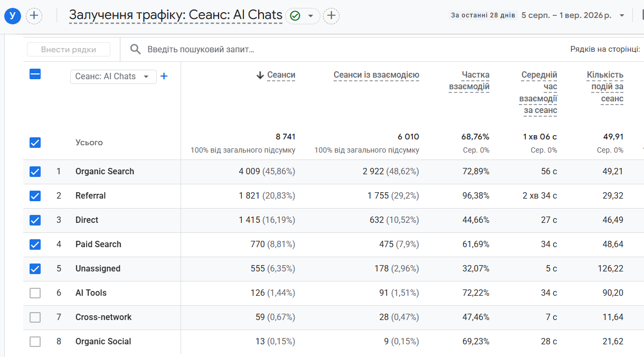The width and height of the screenshot is (644, 357).
Task: Select the "AI Tools" row name
Action: pyautogui.click(x=91, y=293)
